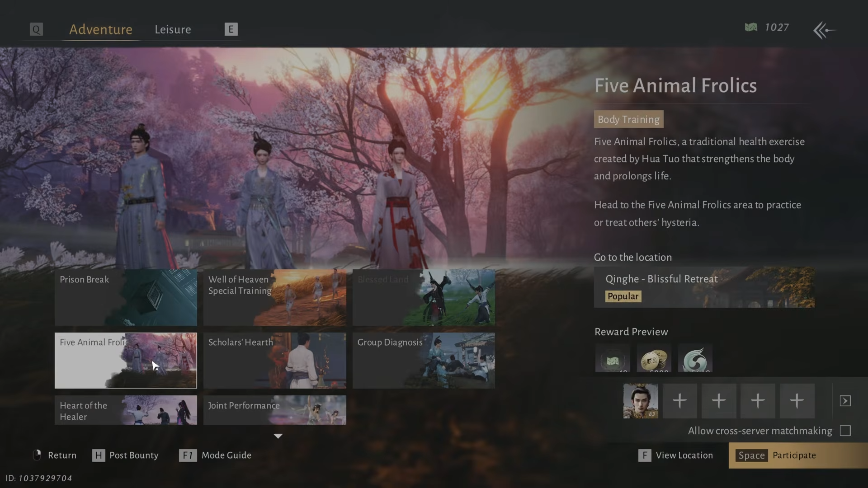Open Qinghe - Blissful Retreat location card
The width and height of the screenshot is (868, 488).
[704, 287]
